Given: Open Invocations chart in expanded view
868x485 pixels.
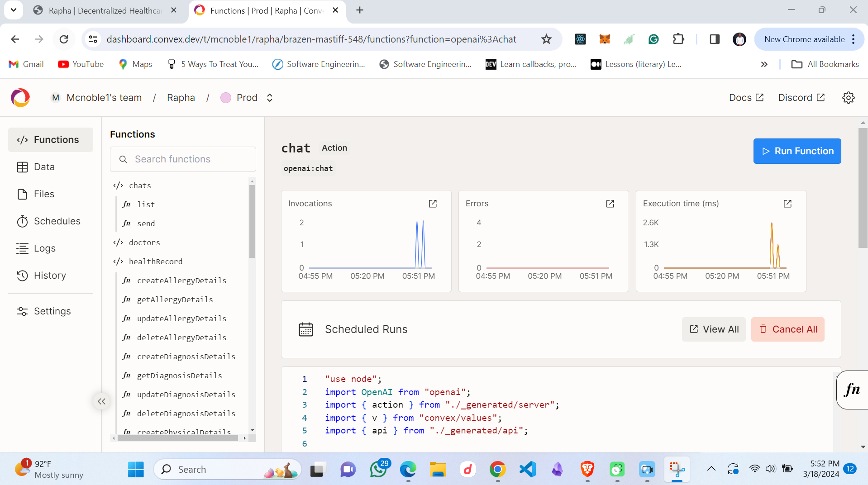Looking at the screenshot, I should point(433,204).
